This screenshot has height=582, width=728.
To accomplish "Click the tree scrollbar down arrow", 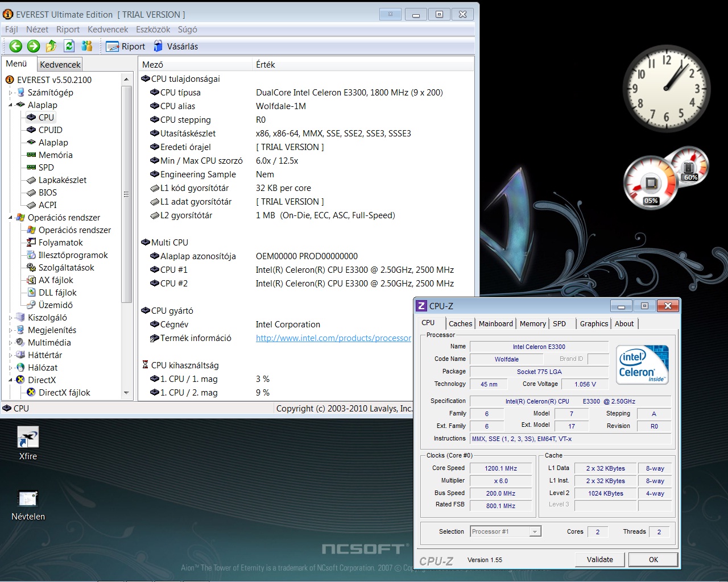I will [x=126, y=393].
